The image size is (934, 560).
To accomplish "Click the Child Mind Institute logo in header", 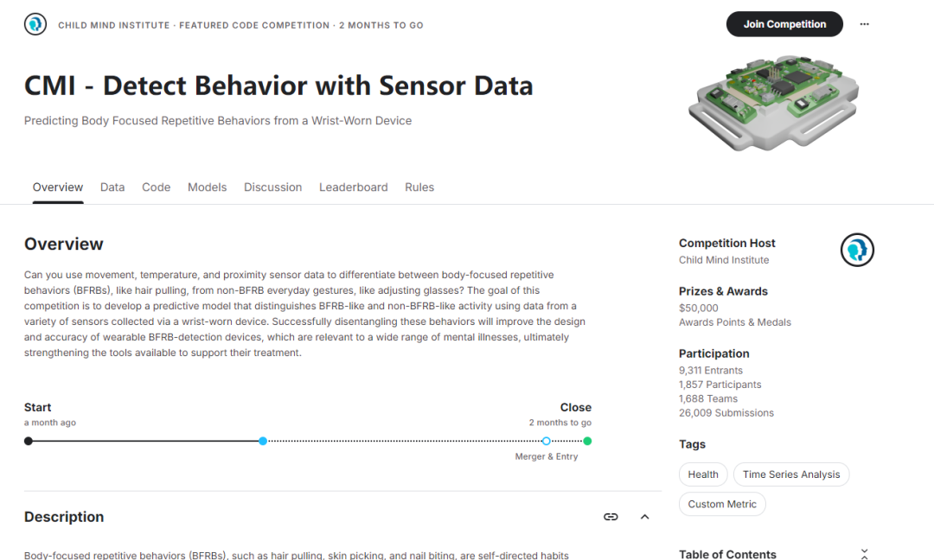I will 35,24.
